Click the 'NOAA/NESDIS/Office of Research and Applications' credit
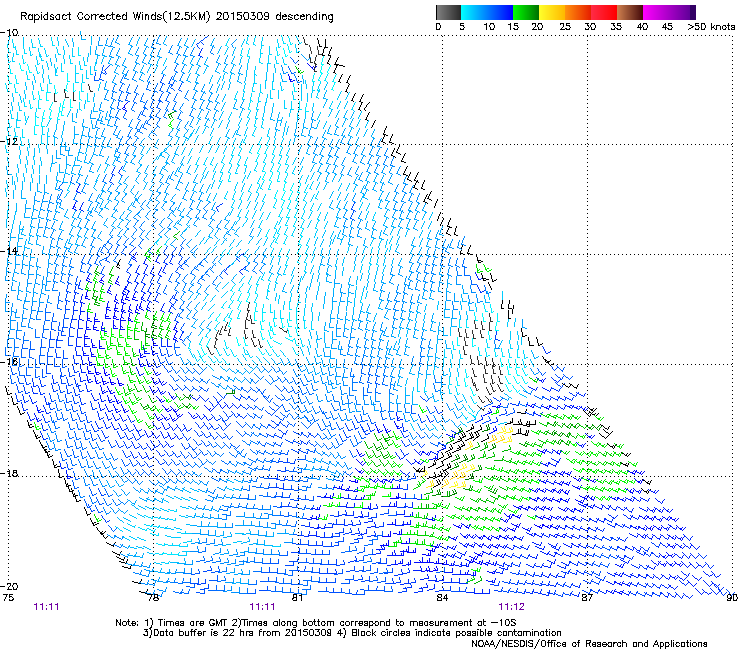 (x=589, y=643)
